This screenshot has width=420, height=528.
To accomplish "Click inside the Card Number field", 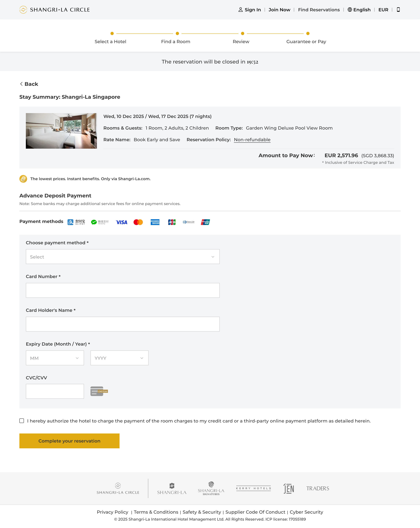I will (x=122, y=290).
